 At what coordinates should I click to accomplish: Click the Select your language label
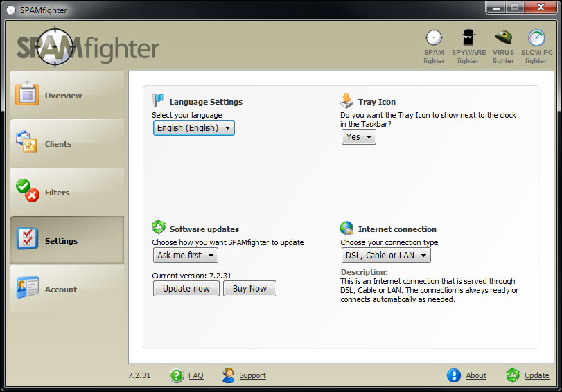(186, 115)
